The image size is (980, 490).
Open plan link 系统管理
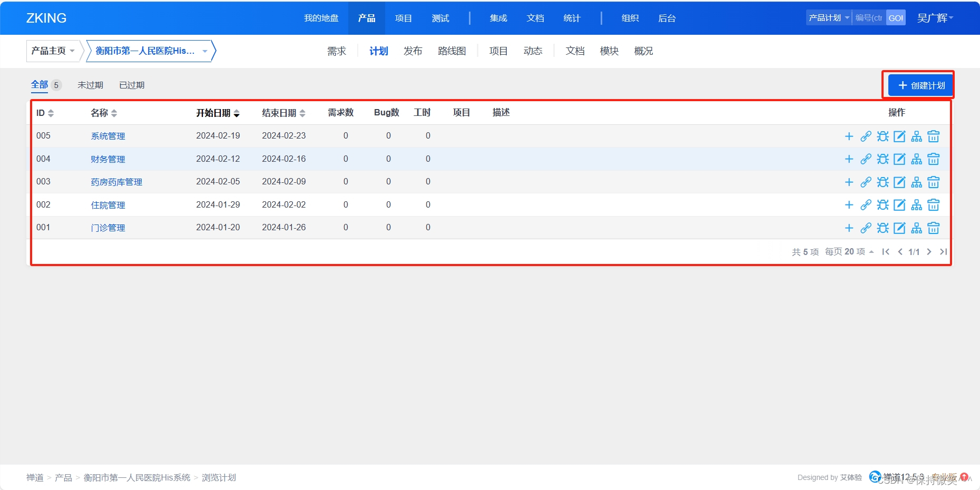point(108,136)
